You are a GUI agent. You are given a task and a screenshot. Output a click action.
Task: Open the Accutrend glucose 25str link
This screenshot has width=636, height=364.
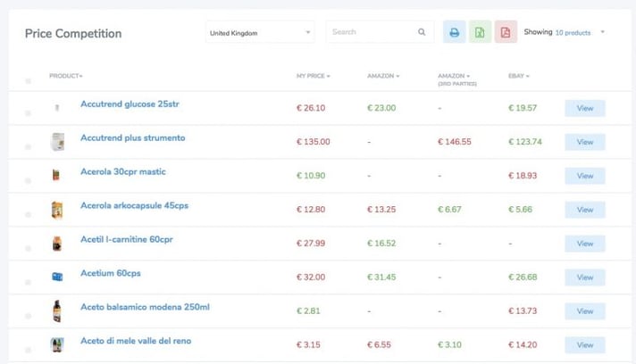pyautogui.click(x=130, y=104)
